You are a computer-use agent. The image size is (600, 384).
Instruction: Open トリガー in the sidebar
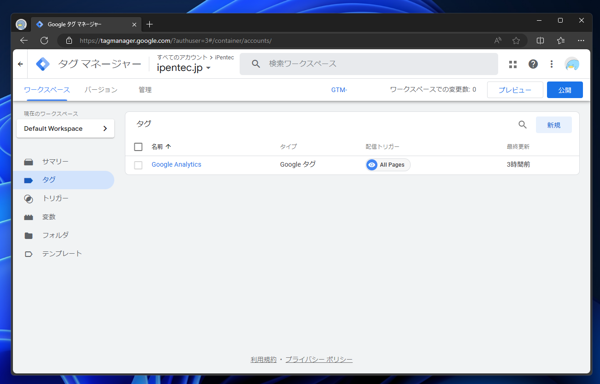(64, 199)
